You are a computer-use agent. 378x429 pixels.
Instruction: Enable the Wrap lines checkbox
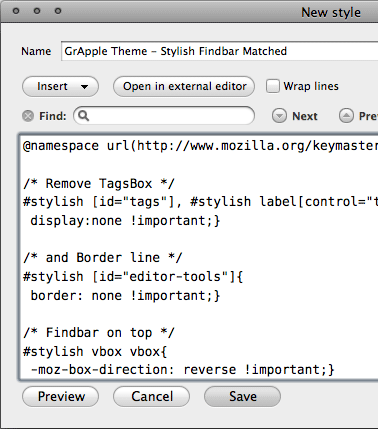[273, 86]
